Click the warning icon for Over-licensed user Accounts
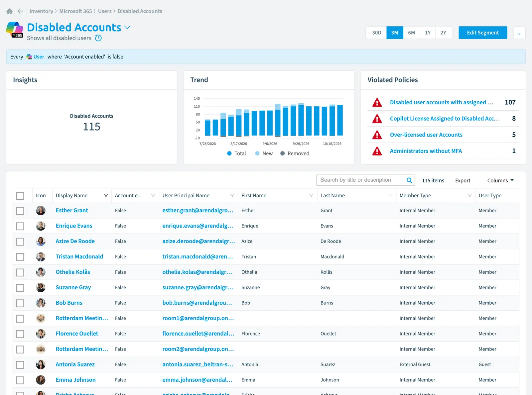 click(x=377, y=135)
